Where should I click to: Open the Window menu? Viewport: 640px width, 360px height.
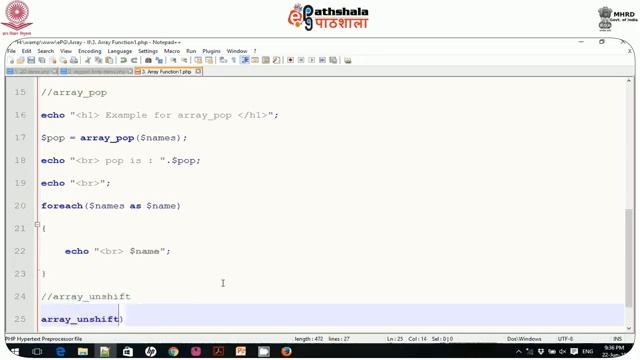[237, 51]
